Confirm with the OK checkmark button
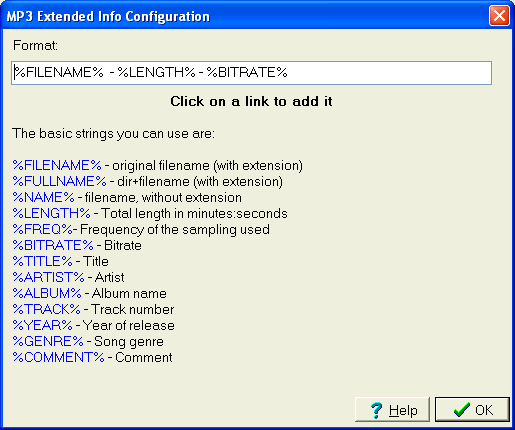This screenshot has height=430, width=515. coord(472,410)
